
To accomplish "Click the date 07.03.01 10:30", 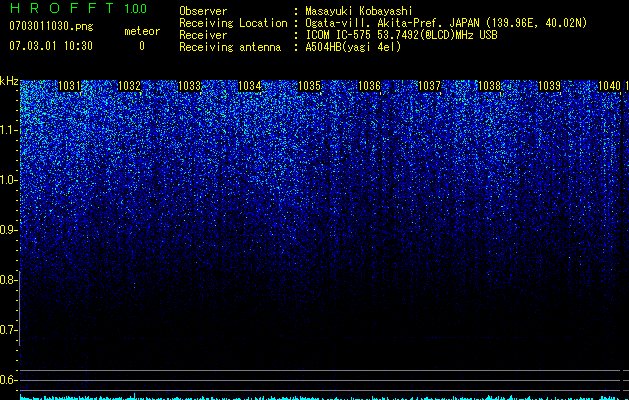I will pos(51,46).
